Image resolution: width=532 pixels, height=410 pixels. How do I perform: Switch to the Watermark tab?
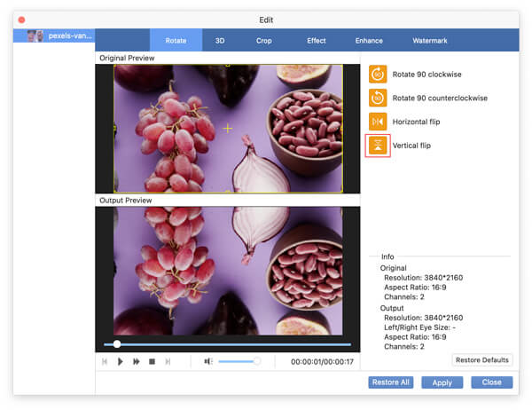(430, 41)
